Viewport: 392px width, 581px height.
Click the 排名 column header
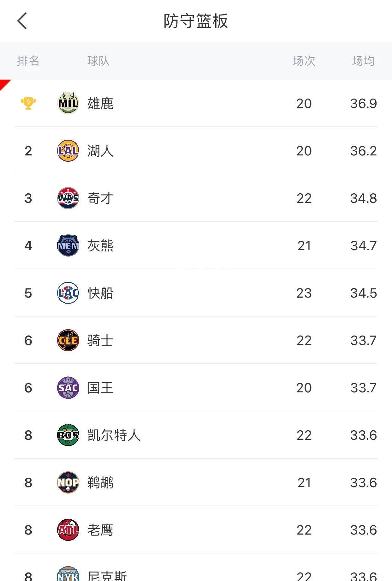click(x=28, y=61)
